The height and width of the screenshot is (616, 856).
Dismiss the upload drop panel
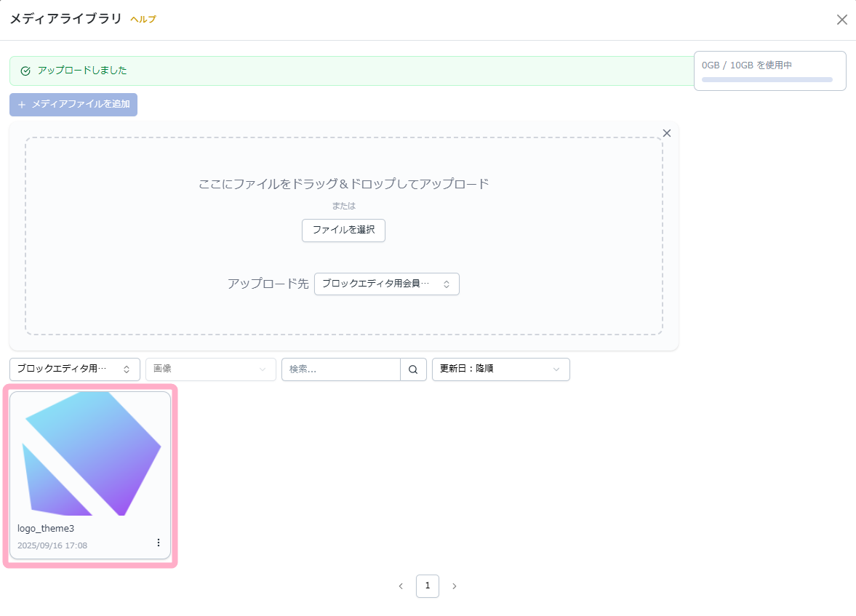click(x=666, y=133)
